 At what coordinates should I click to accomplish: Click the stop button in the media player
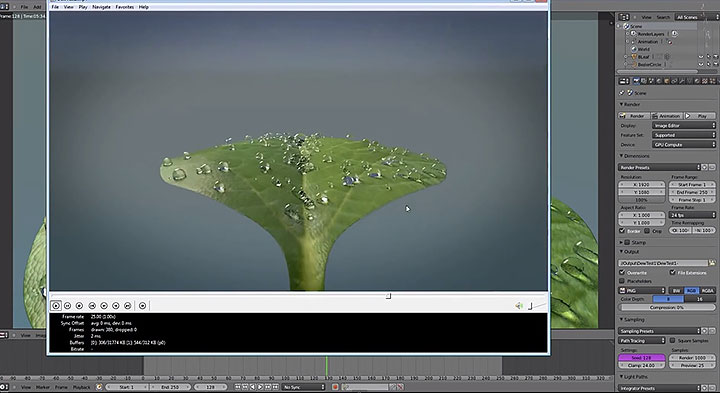79,305
